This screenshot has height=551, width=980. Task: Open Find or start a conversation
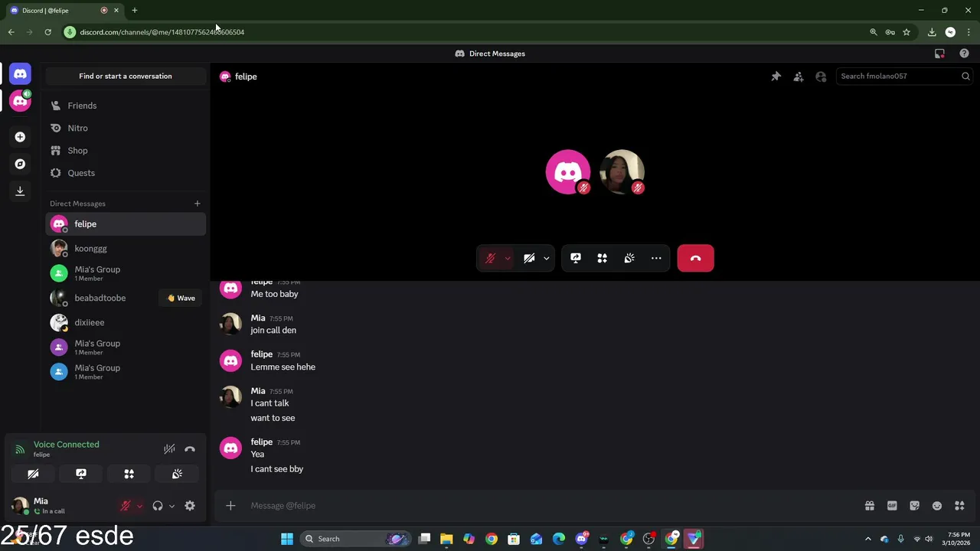(126, 76)
